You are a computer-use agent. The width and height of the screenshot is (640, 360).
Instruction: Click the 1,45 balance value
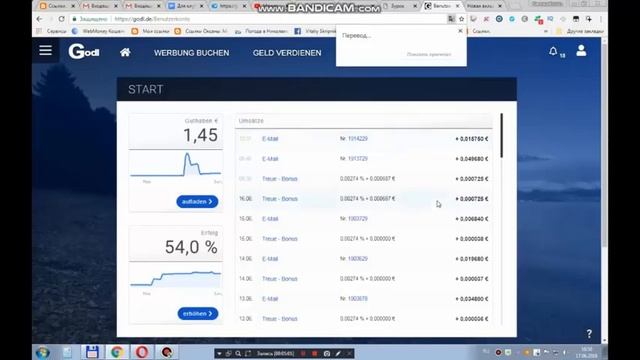200,136
